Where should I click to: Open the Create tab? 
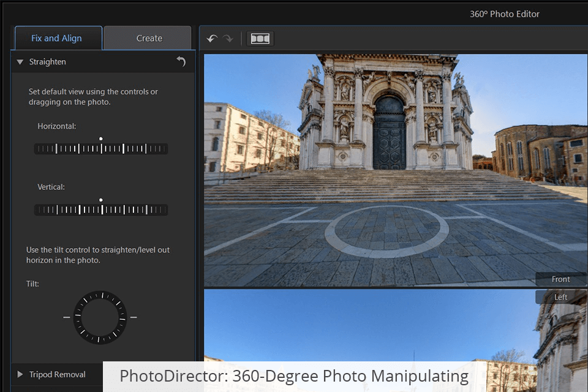149,38
